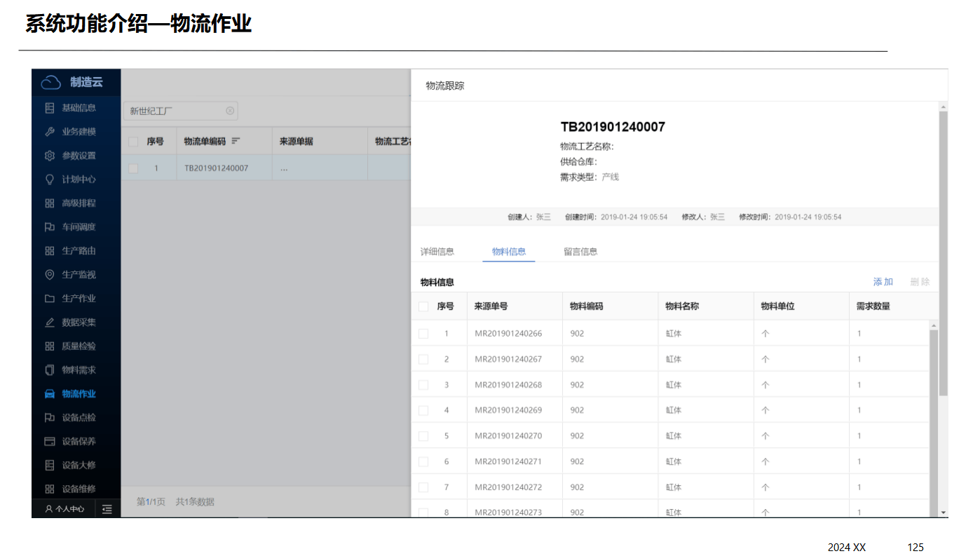Toggle select-all checkbox in 物料信息 table header
Screen dimensions: 980x556
tap(423, 306)
